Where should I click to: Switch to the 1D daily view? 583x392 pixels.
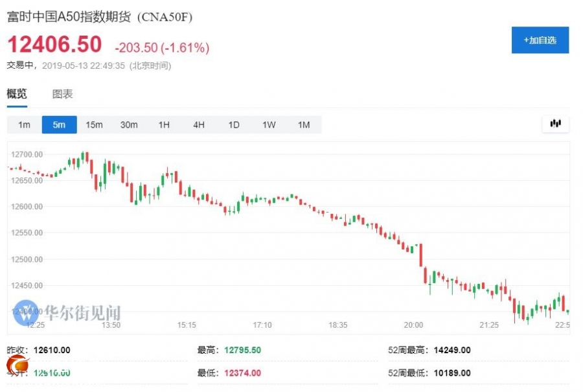pos(234,124)
